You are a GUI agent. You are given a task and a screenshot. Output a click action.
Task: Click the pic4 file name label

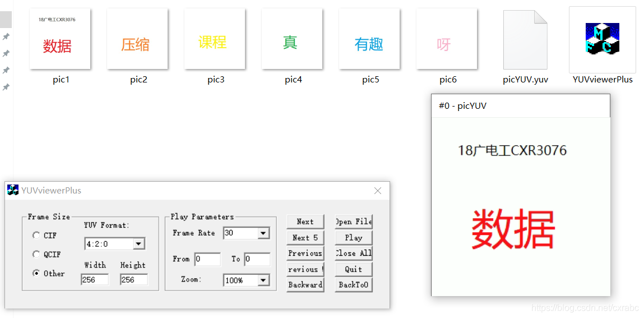[x=293, y=80]
